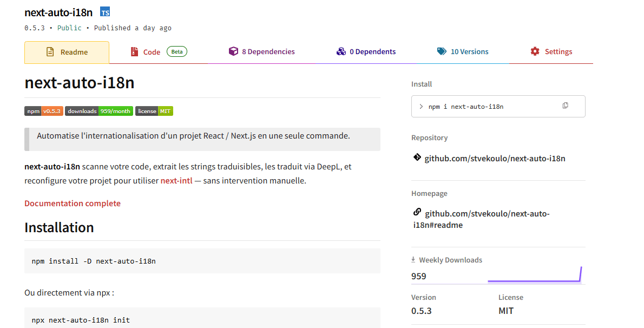Click the homepage link chain icon
Viewport: 644px width, 328px height.
[417, 212]
